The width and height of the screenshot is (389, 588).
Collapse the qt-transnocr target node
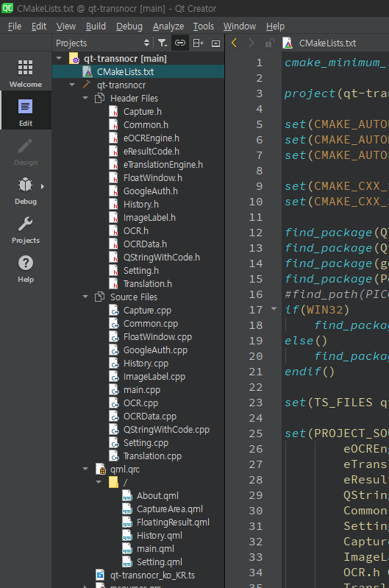tap(72, 85)
